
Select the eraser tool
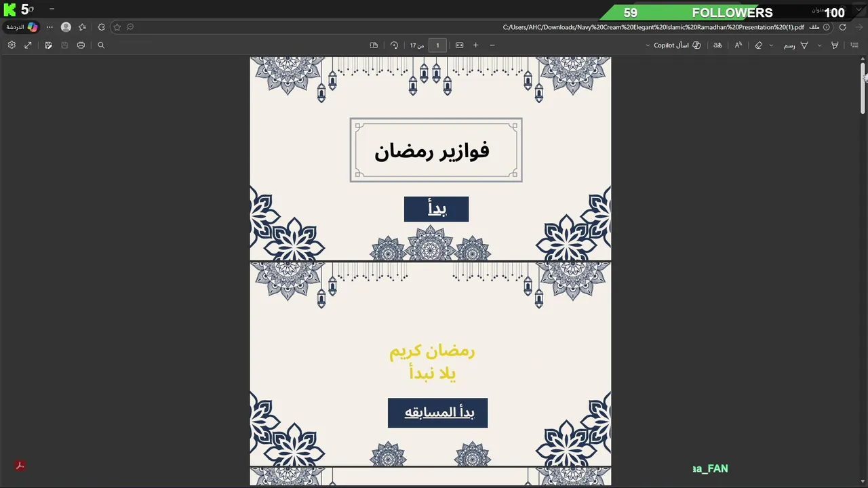click(x=758, y=45)
